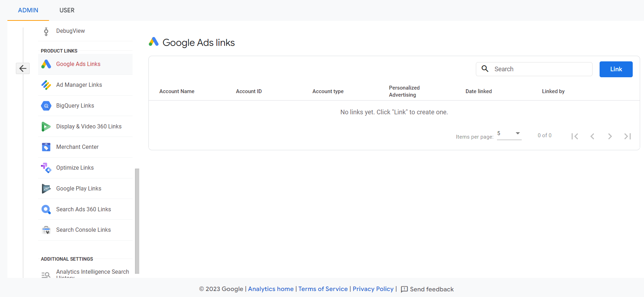Click the Search input field
Screen dimensions: 644x297
coord(534,69)
